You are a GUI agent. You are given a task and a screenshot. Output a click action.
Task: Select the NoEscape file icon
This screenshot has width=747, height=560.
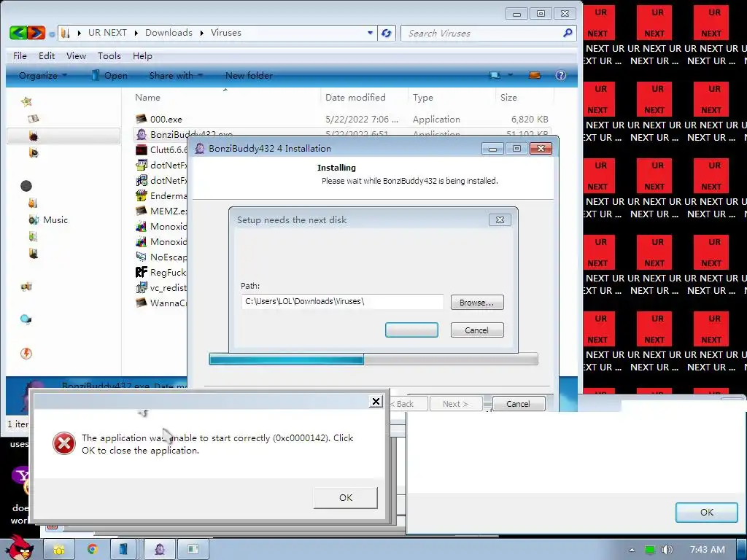141,257
